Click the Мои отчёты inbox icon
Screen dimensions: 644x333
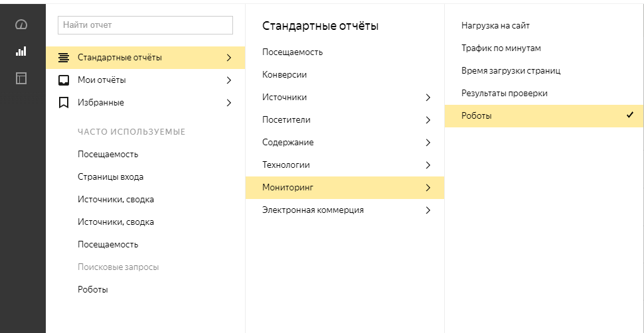click(64, 80)
